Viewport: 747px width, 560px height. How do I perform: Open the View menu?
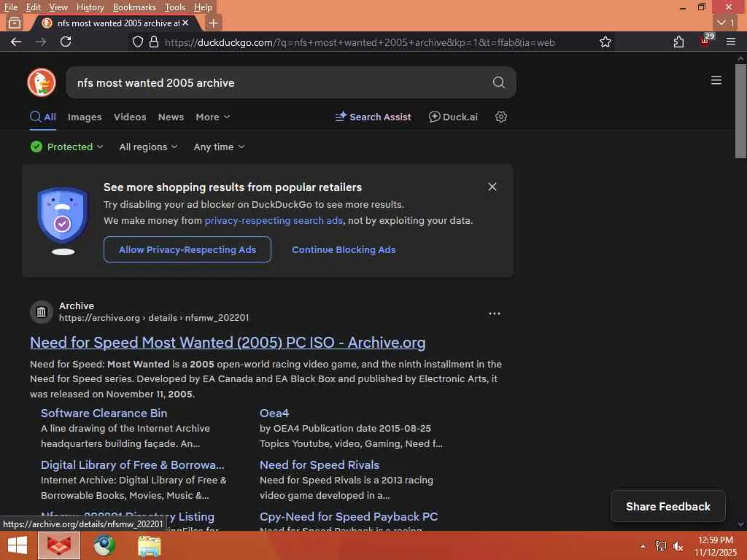[58, 7]
